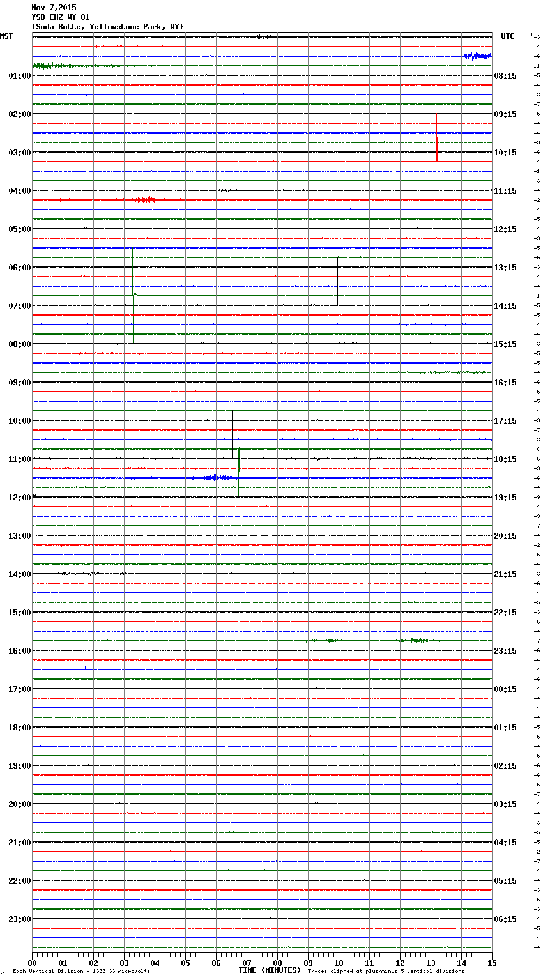Click the MST timezone header
Viewport: 543px width, 980px height.
click(x=6, y=36)
